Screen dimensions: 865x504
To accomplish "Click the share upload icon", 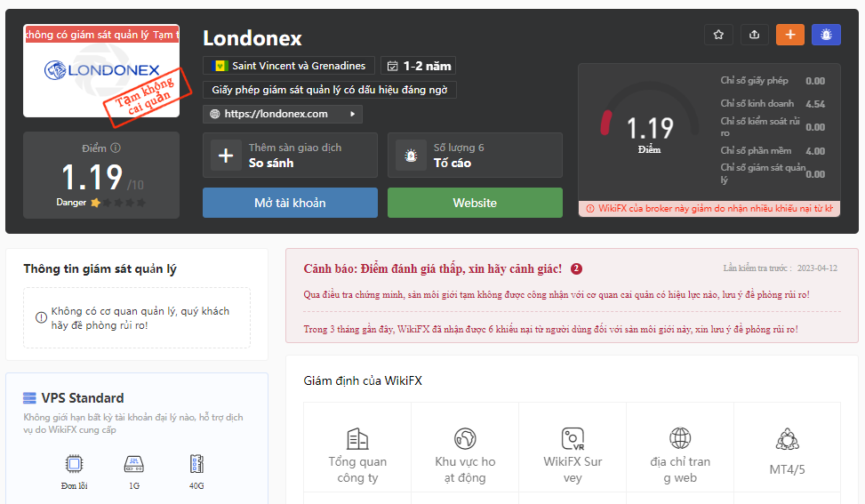I will pyautogui.click(x=754, y=35).
